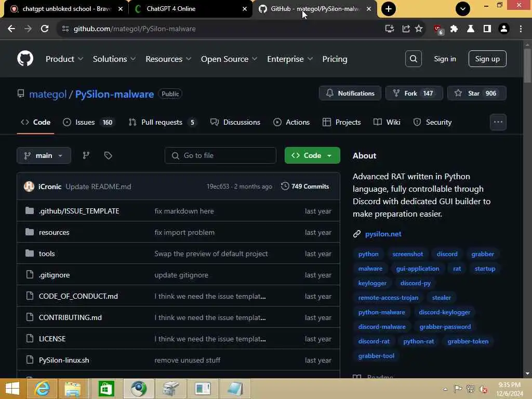Screen dimensions: 532x399
Task: Expand the Resources menu
Action: coord(168,59)
